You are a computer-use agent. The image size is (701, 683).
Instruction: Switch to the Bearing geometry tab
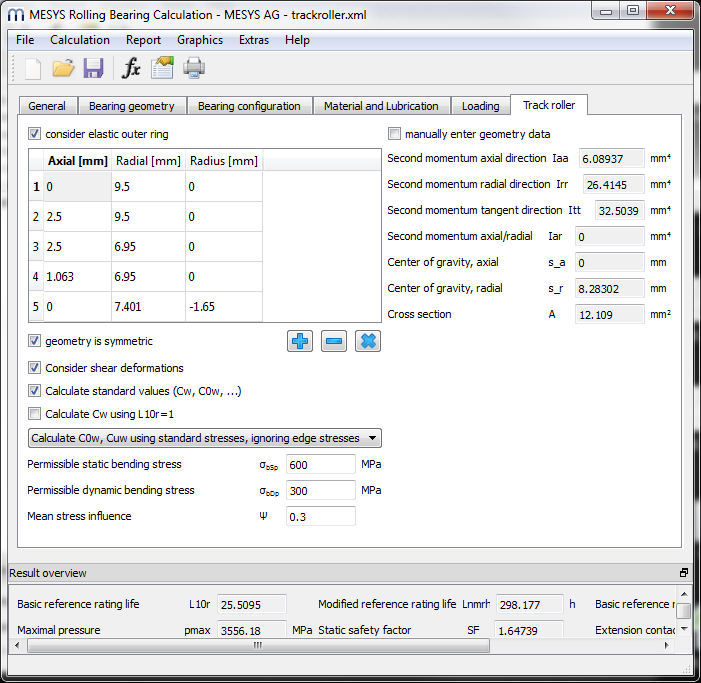pos(131,106)
